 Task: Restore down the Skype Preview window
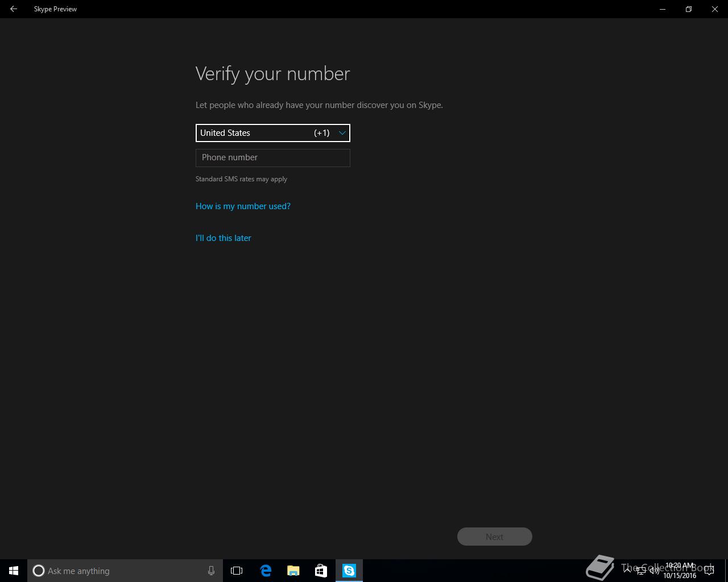[x=689, y=9]
